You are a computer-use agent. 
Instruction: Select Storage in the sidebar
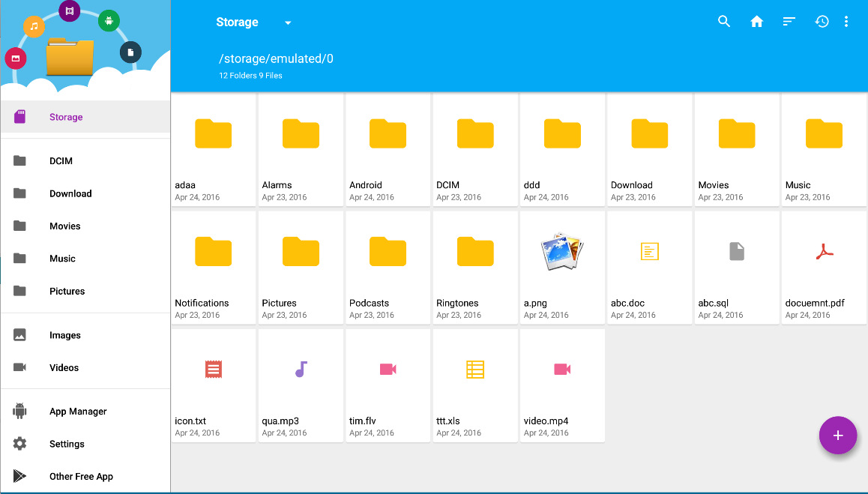point(66,117)
